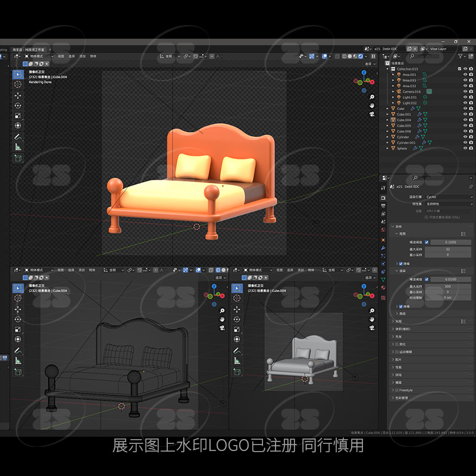Screen dimensions: 476x476
Task: Disable Sphere in renders camera icon
Action: click(x=471, y=148)
